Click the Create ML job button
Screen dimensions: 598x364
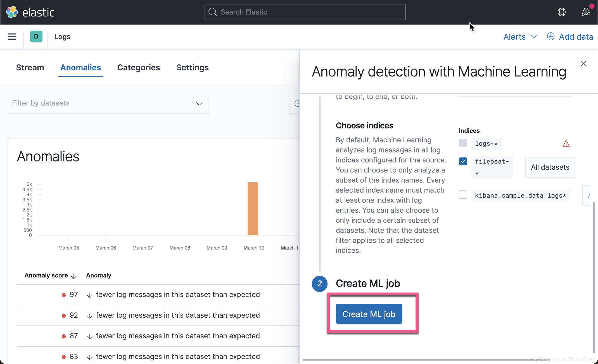click(x=369, y=314)
